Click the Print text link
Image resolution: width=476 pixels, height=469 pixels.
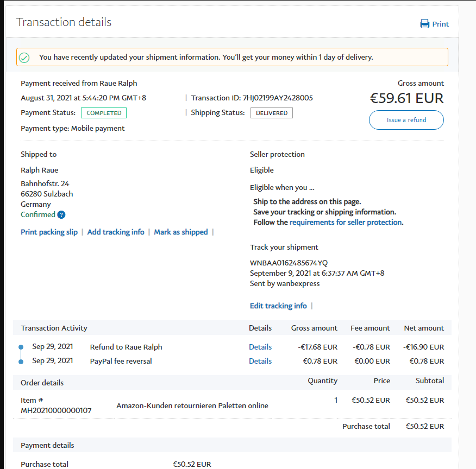pos(441,24)
